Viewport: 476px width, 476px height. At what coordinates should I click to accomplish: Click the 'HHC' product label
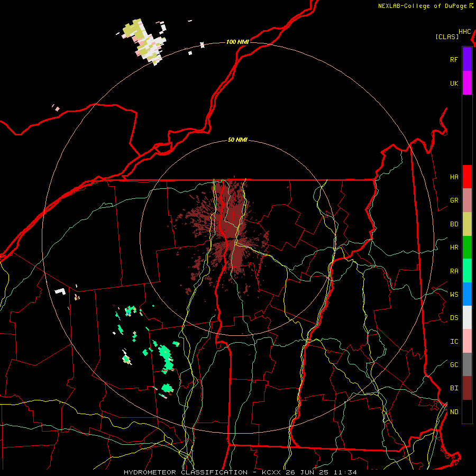[465, 32]
